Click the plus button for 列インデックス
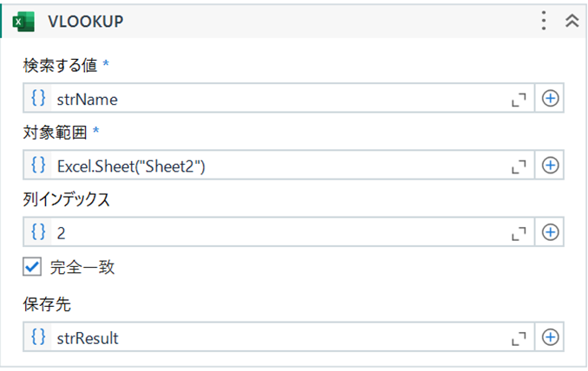 tap(550, 231)
